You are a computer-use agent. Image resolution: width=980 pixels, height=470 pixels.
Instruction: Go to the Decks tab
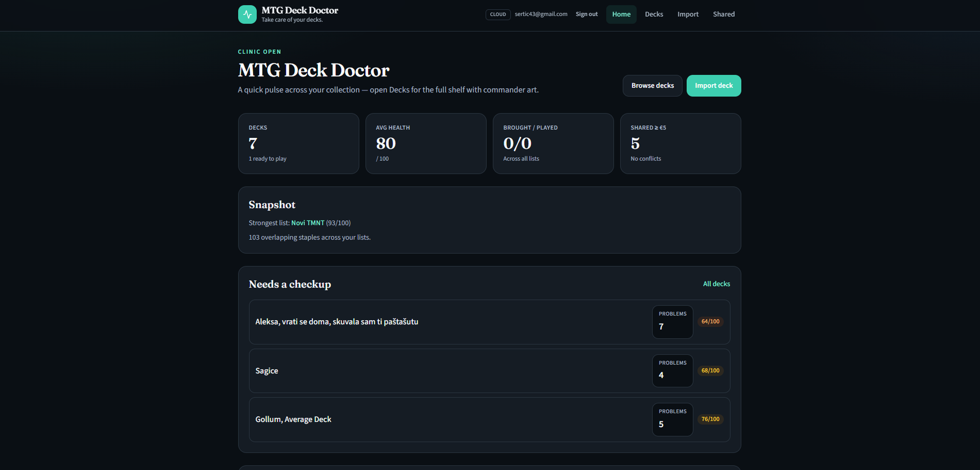pos(654,14)
